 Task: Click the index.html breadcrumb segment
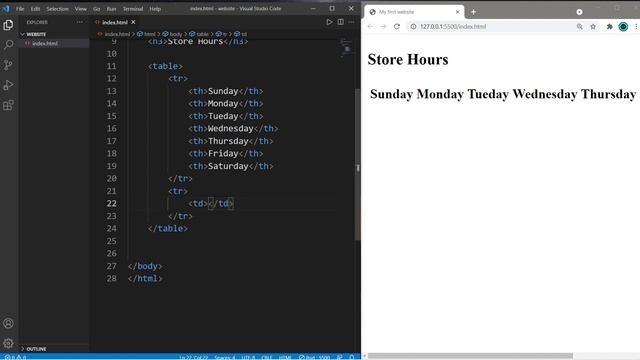pos(114,34)
